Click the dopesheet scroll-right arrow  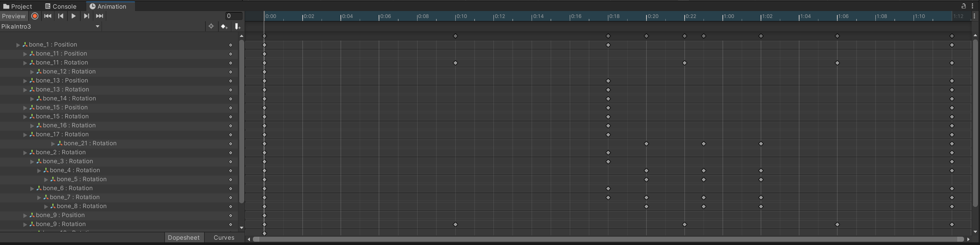[968, 239]
